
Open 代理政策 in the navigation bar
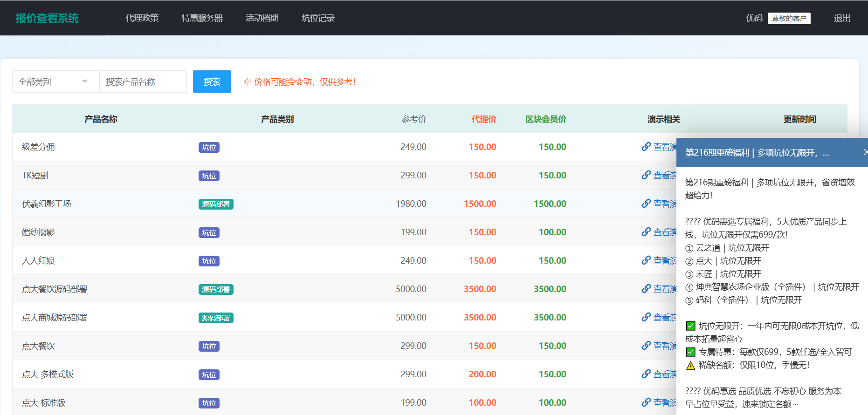[142, 18]
